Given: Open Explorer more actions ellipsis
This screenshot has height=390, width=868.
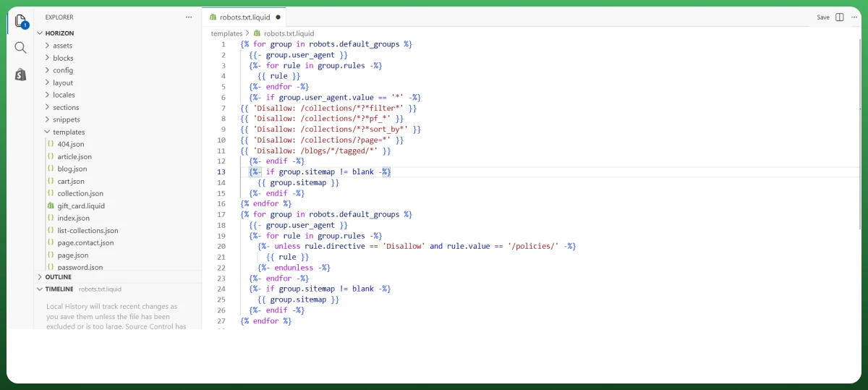Looking at the screenshot, I should (189, 17).
